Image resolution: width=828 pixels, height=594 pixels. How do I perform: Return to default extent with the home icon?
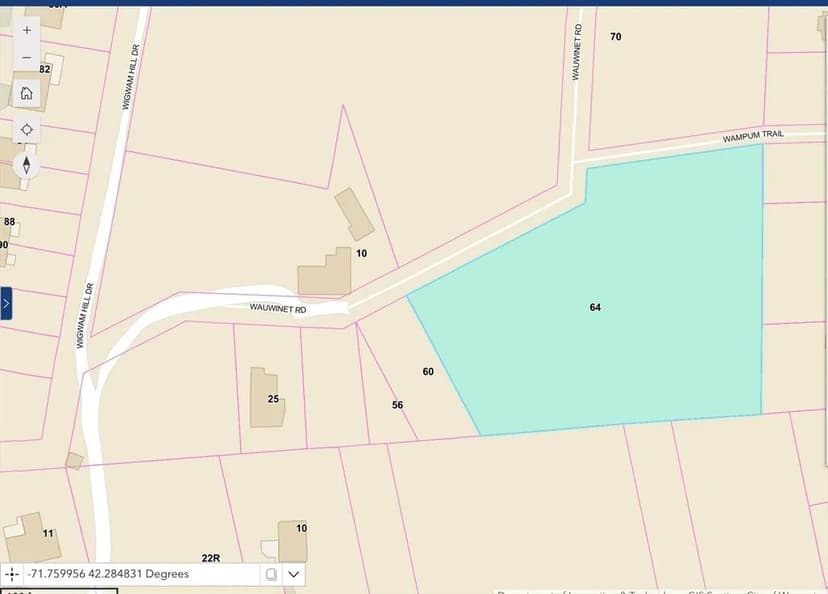[25, 92]
